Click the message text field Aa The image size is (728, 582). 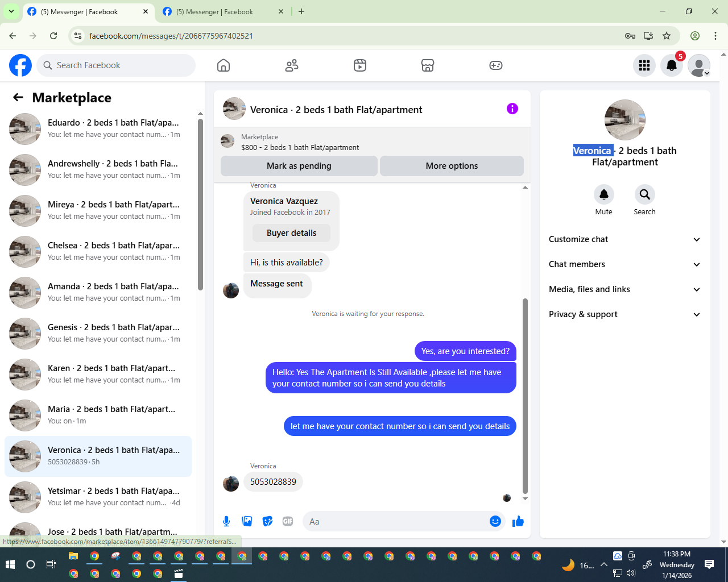(395, 521)
